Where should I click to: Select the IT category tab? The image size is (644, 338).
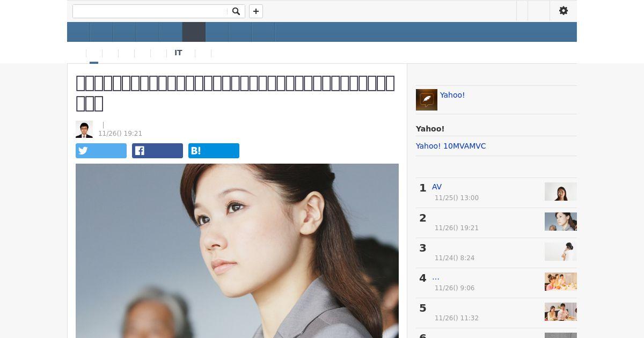coord(178,53)
